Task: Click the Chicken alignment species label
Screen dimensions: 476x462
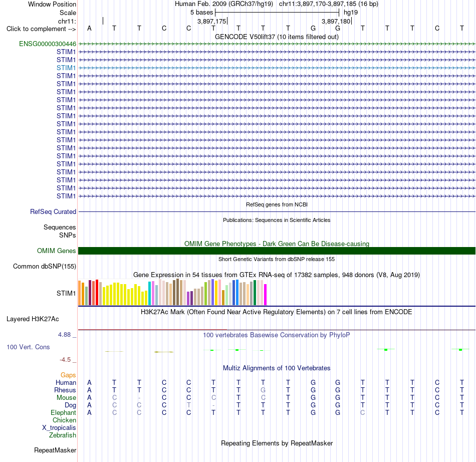Action: pyautogui.click(x=64, y=420)
